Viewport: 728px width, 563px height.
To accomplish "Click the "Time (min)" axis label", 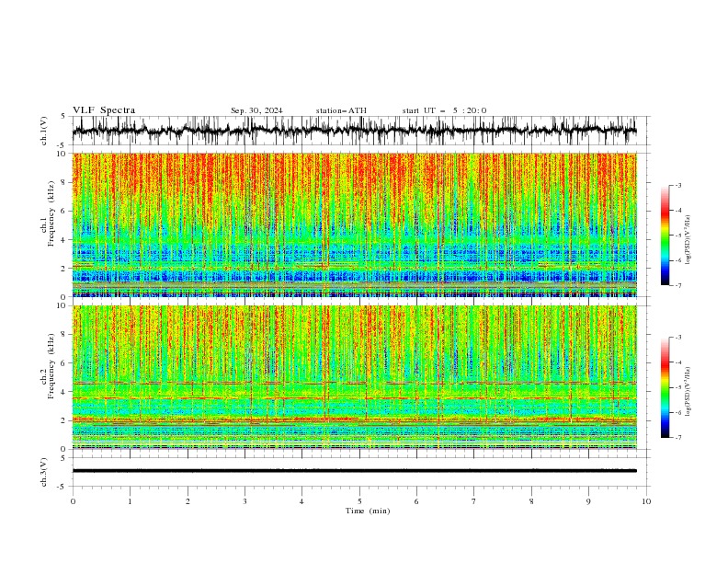I will [368, 511].
